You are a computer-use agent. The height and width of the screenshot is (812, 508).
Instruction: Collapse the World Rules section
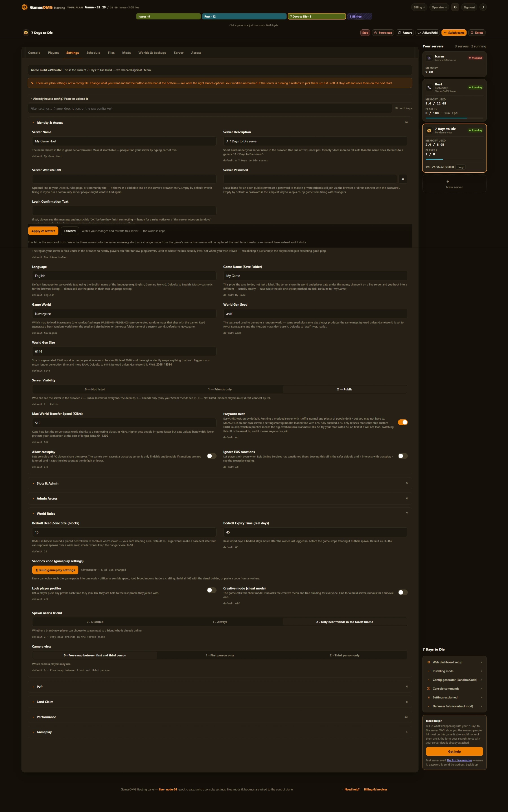click(x=220, y=513)
